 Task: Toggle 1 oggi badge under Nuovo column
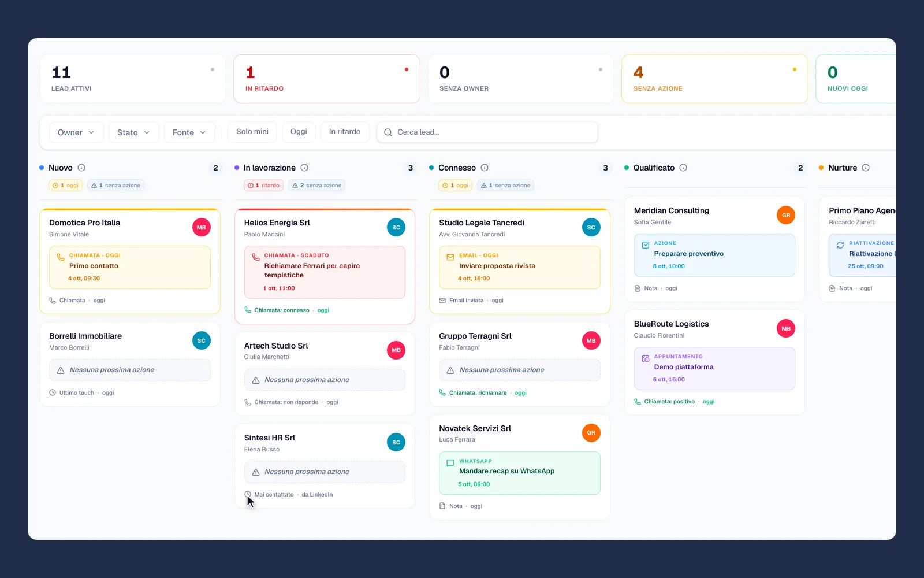coord(65,186)
